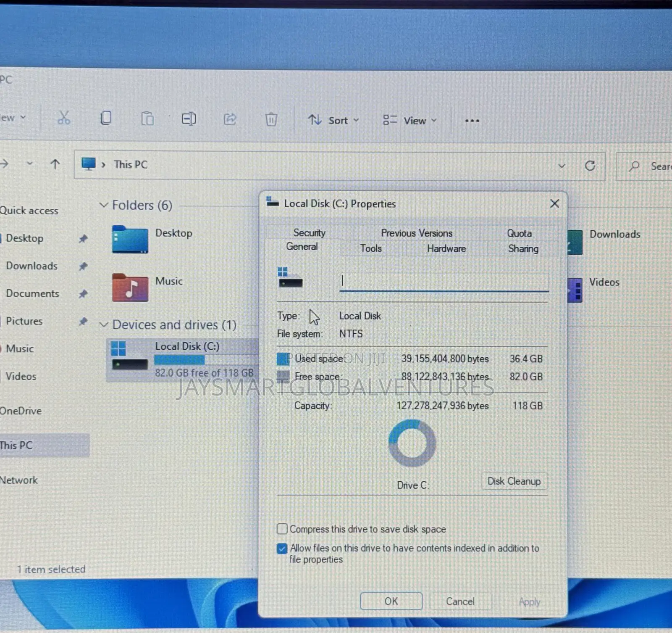Viewport: 672px width, 633px height.
Task: Click the Disk Cleanup button
Action: click(x=514, y=481)
